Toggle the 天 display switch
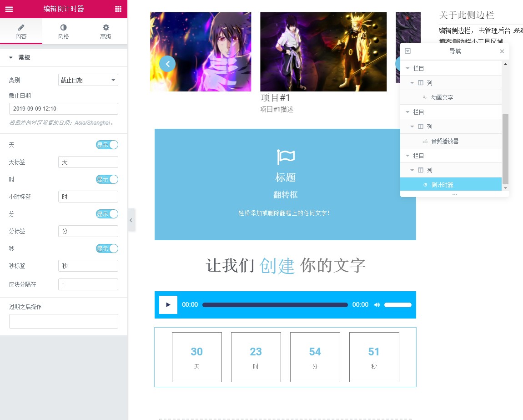The image size is (523, 420). [107, 145]
